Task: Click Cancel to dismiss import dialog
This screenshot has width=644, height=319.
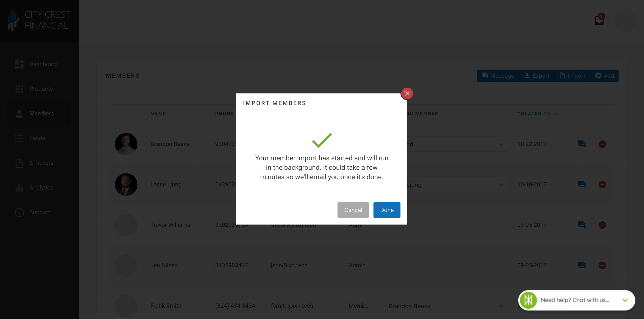Action: coord(353,210)
